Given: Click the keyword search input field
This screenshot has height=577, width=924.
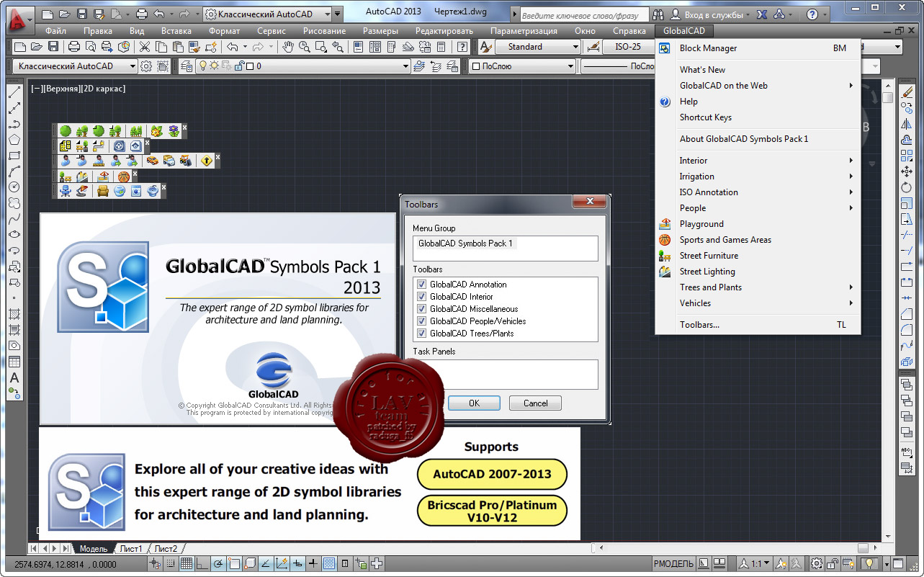Looking at the screenshot, I should point(583,14).
